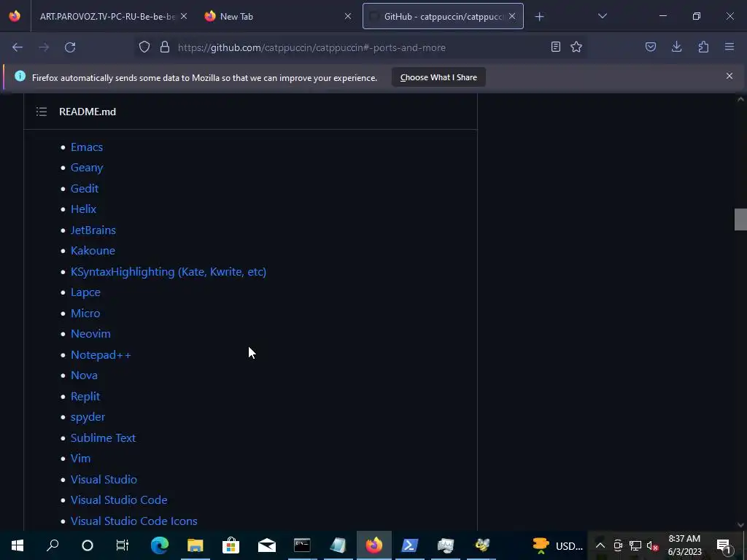Open taskbar Search magnifier
The height and width of the screenshot is (560, 747).
pos(53,545)
